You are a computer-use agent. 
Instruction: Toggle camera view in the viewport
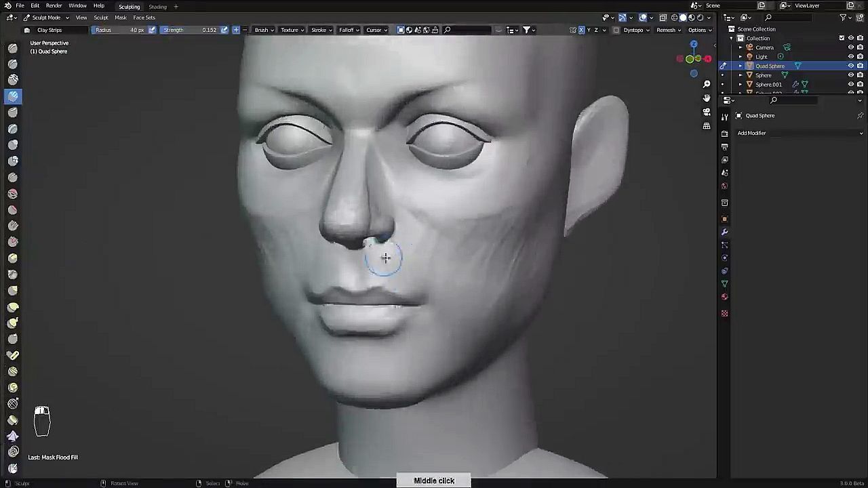tap(707, 112)
